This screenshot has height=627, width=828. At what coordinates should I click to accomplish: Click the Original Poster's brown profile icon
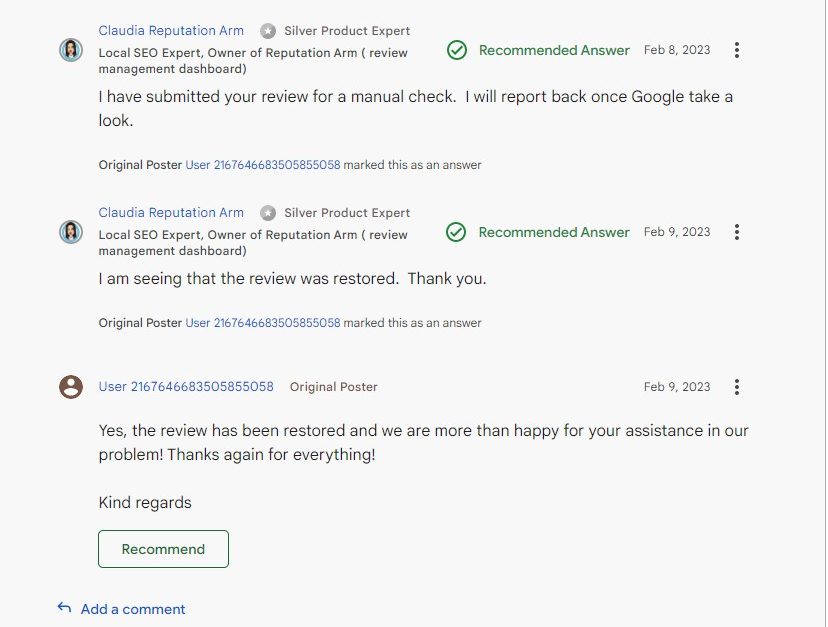71,387
